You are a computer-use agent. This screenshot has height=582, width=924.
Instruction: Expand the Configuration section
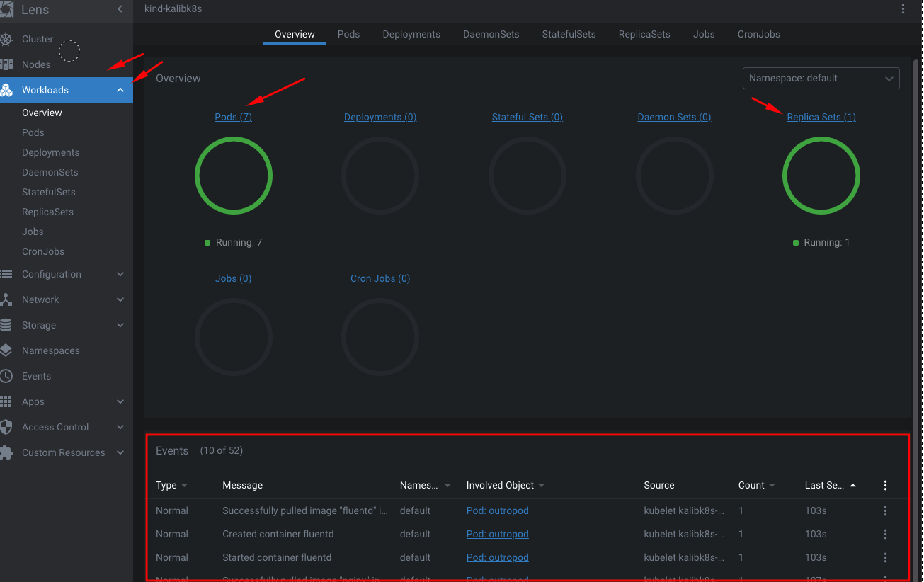tap(120, 274)
